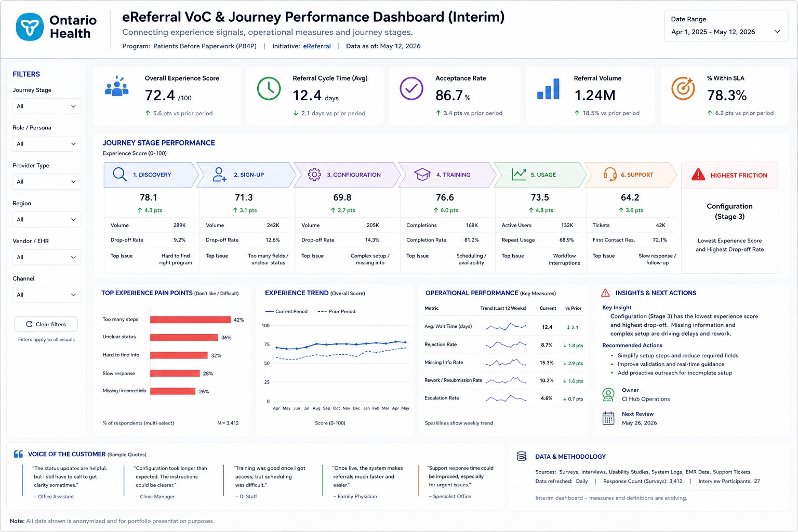Click the Configuration gear icon
798x532 pixels.
[x=314, y=175]
